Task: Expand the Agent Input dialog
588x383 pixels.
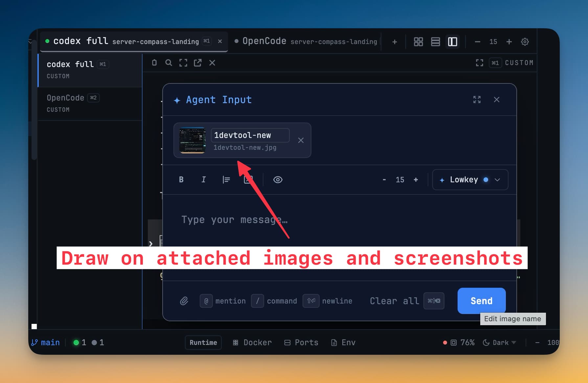Action: 477,100
